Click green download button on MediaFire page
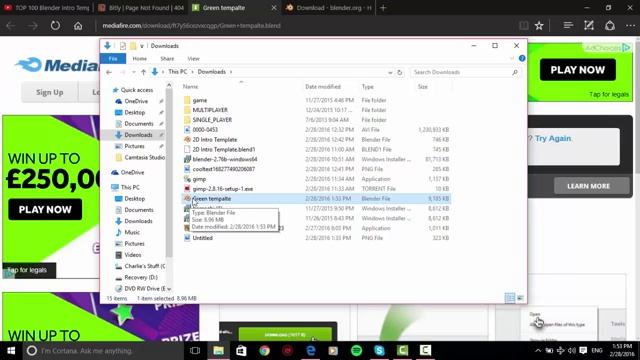Viewport: 640px width, 360px height. [284, 334]
